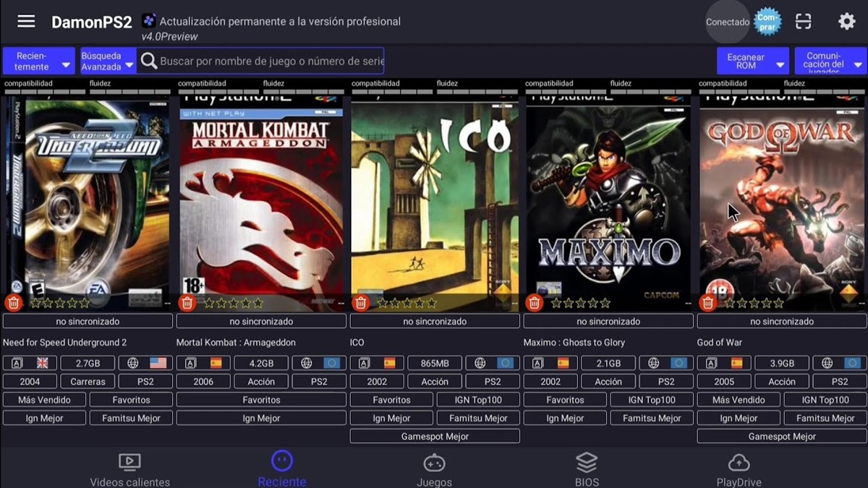
Task: Click the magnifier icon in the search bar
Action: click(150, 61)
